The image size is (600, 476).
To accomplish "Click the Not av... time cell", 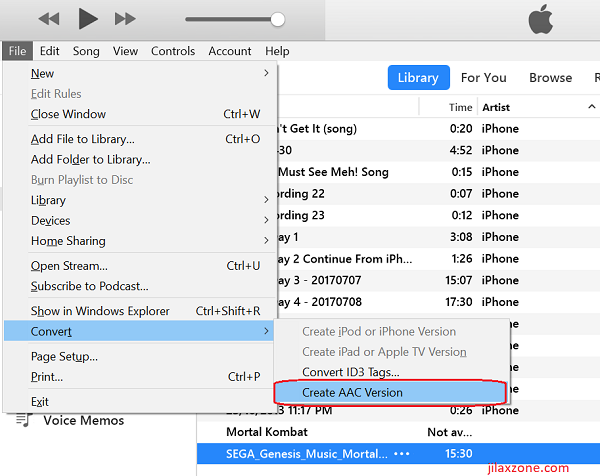I will pyautogui.click(x=450, y=432).
